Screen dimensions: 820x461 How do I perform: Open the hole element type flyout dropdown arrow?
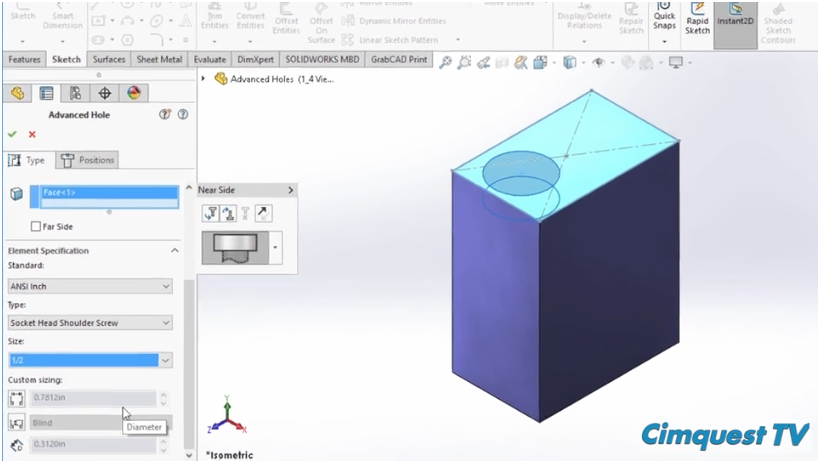276,247
